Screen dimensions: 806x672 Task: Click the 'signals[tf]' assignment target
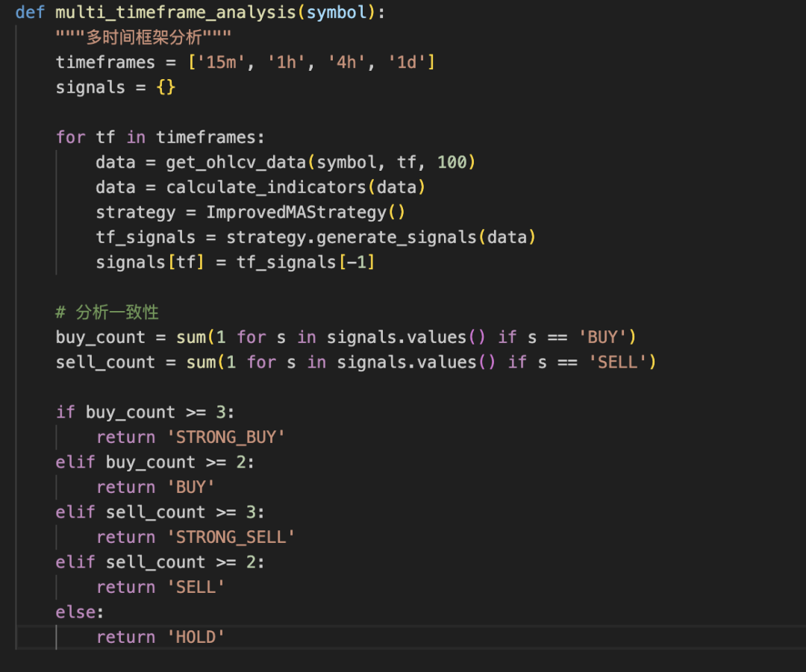150,262
